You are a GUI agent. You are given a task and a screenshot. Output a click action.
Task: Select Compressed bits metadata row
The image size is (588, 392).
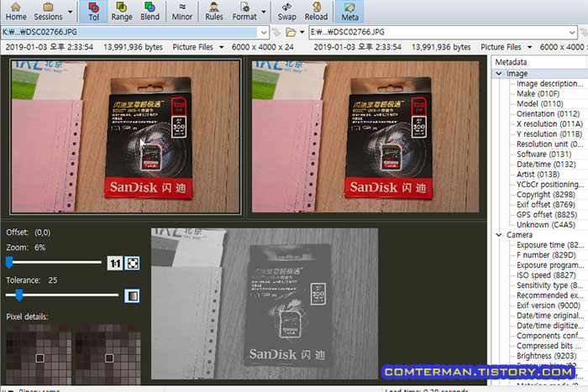(549, 346)
